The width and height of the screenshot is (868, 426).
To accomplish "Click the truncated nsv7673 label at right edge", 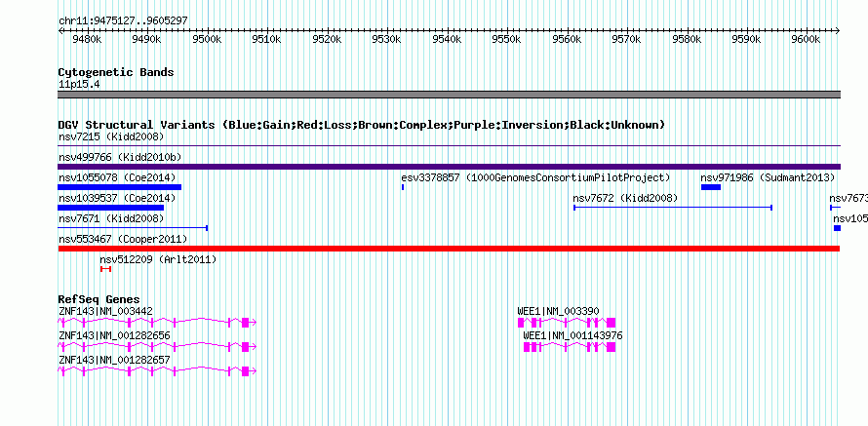I will click(848, 198).
